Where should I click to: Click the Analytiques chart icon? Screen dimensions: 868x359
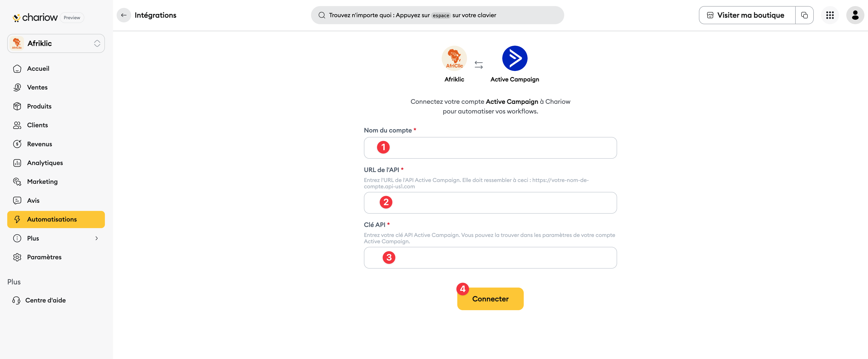(x=17, y=163)
